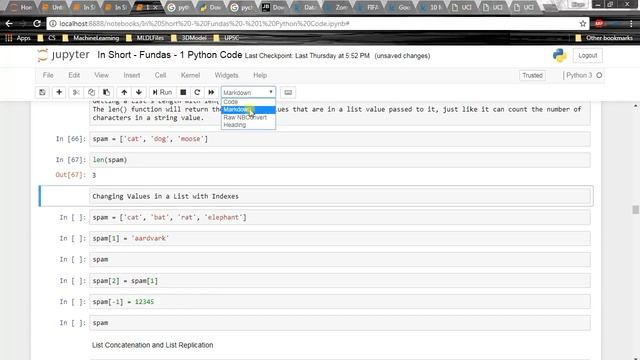Open the 3DModel bookmarks folder
The height and width of the screenshot is (360, 640).
(x=189, y=38)
